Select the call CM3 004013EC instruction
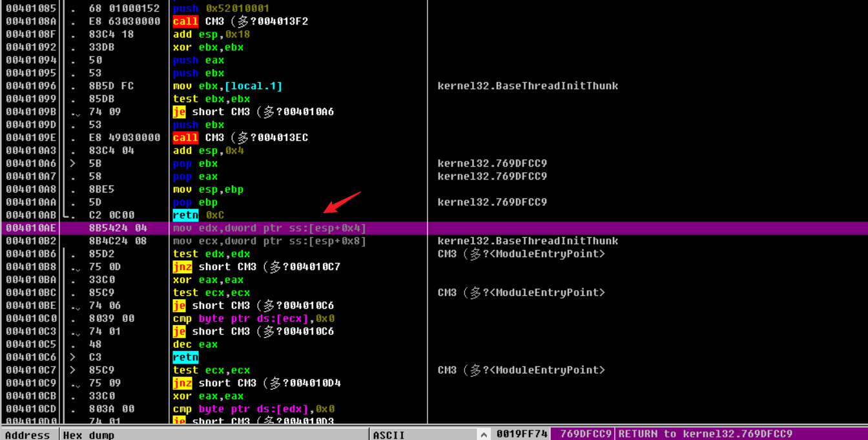The width and height of the screenshot is (868, 440). click(x=240, y=138)
